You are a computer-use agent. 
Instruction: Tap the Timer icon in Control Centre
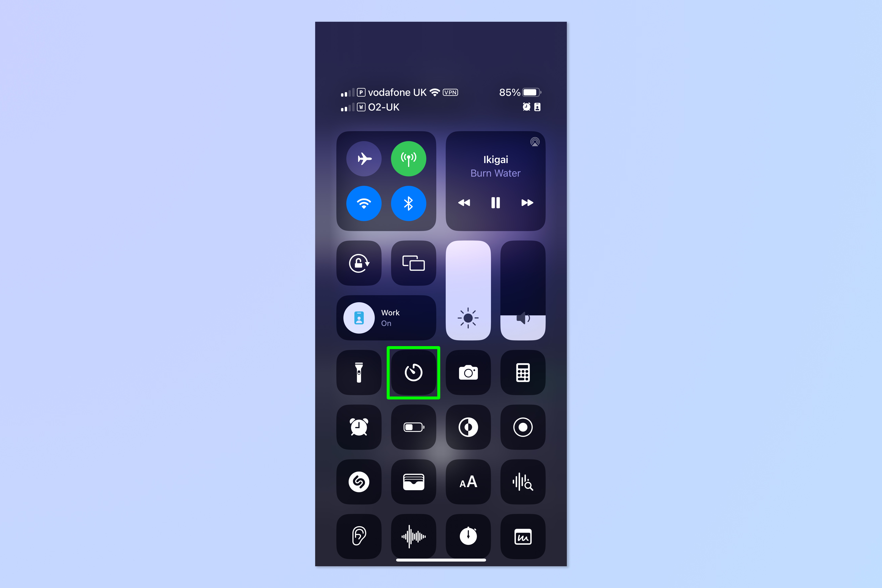pos(413,372)
